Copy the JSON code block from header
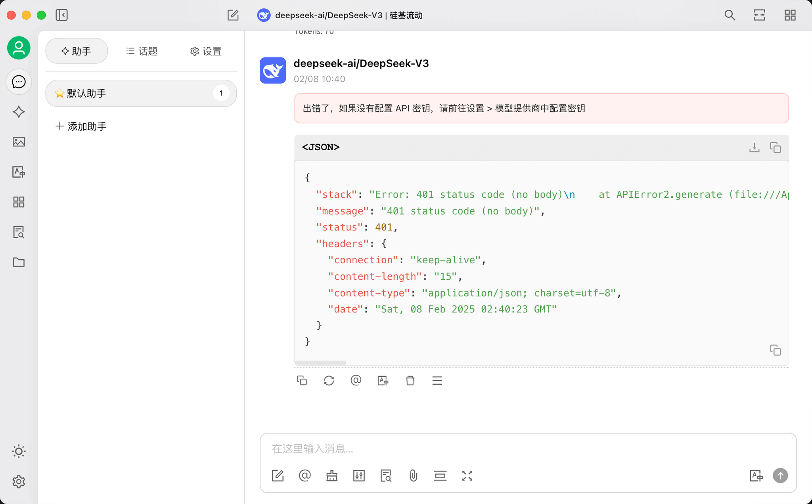The image size is (812, 504). 776,148
